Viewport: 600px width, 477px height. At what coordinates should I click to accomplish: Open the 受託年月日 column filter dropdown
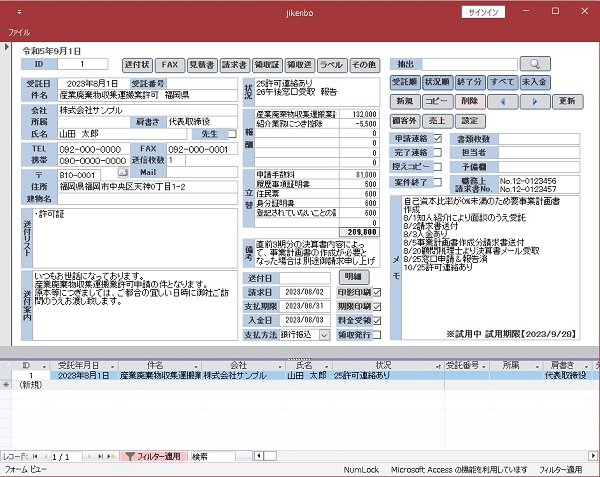112,366
